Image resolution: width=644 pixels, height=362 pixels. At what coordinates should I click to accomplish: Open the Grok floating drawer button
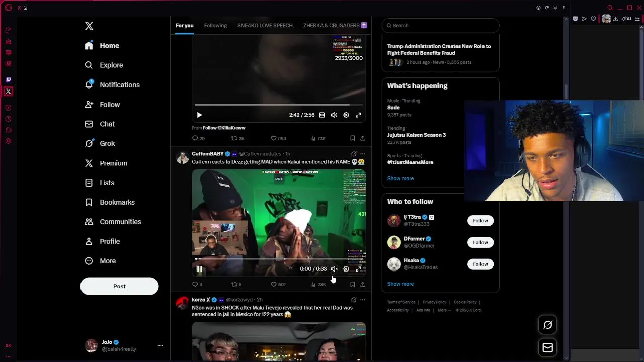548,325
